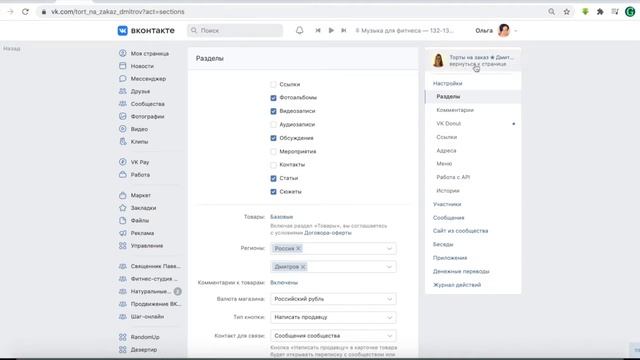Viewport: 640px width, 360px height.
Task: Enable the Мероприятия checkbox
Action: [273, 152]
